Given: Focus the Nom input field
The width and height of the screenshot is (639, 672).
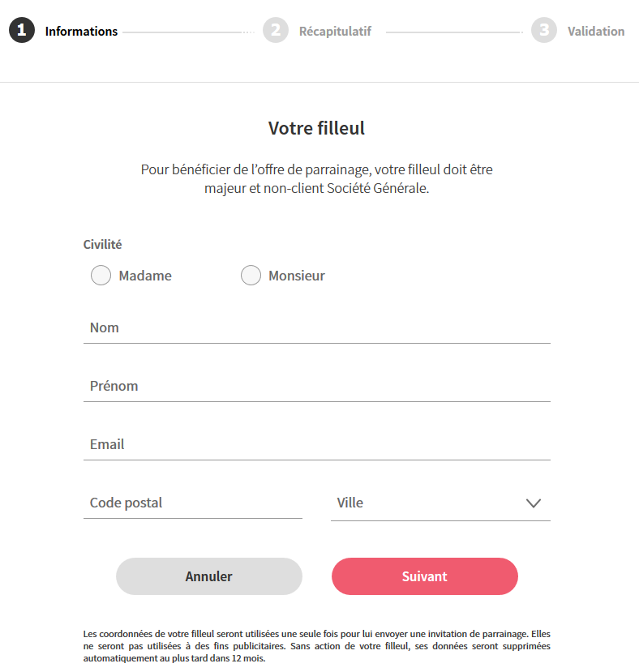Looking at the screenshot, I should [x=316, y=328].
